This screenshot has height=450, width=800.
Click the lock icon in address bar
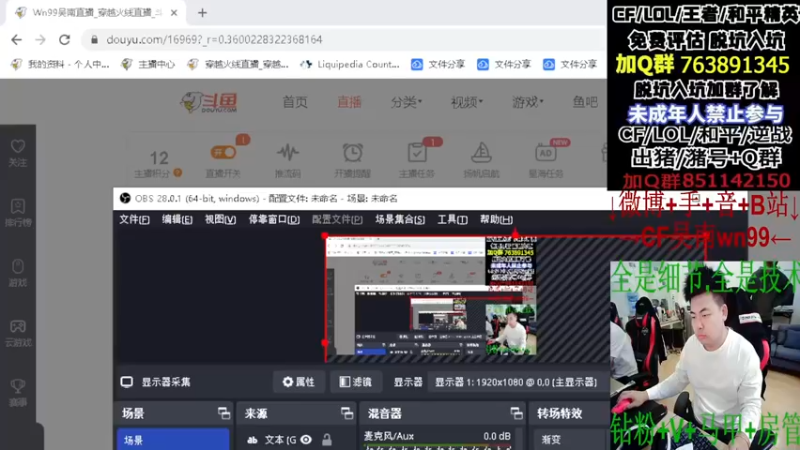(x=94, y=40)
